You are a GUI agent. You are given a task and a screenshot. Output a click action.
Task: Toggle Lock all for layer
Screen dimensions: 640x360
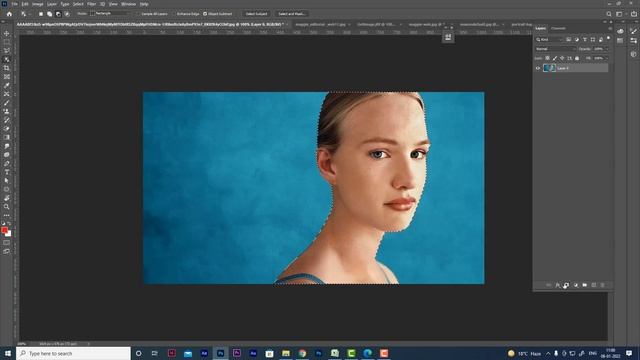(x=577, y=58)
